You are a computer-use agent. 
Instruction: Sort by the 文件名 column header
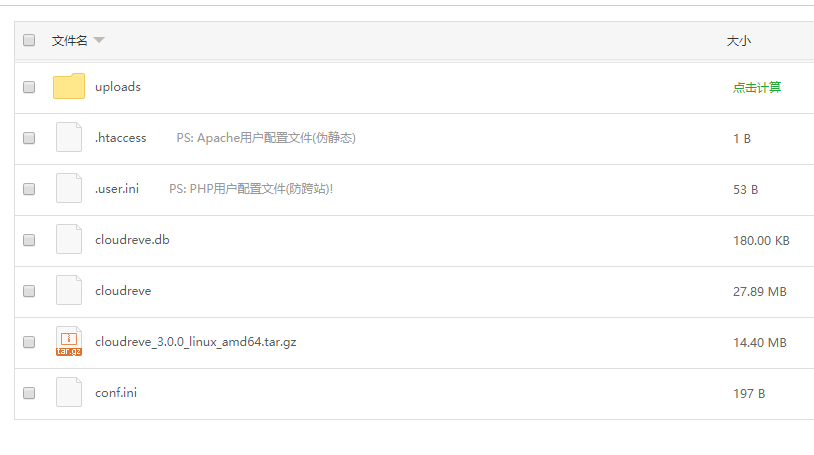(x=69, y=41)
